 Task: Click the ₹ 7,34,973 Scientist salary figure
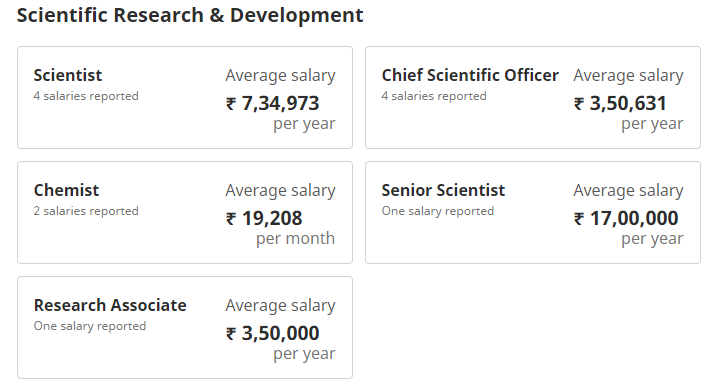click(273, 103)
